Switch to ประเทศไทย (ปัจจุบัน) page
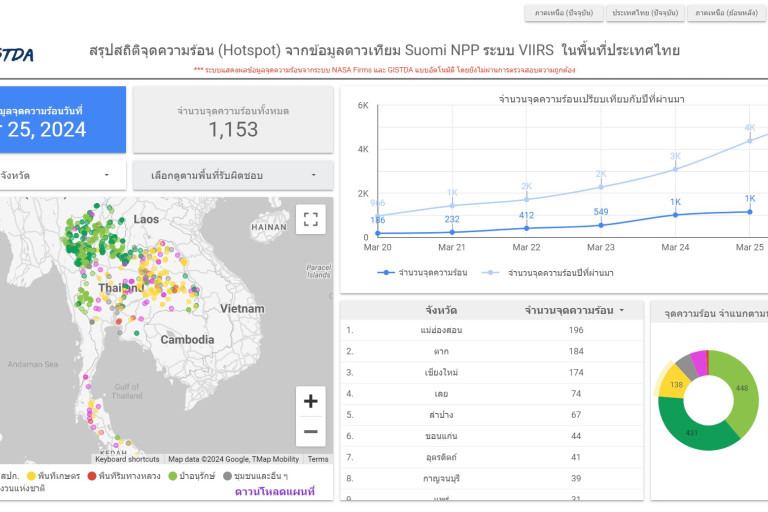Viewport: 768px width, 512px height. click(646, 13)
